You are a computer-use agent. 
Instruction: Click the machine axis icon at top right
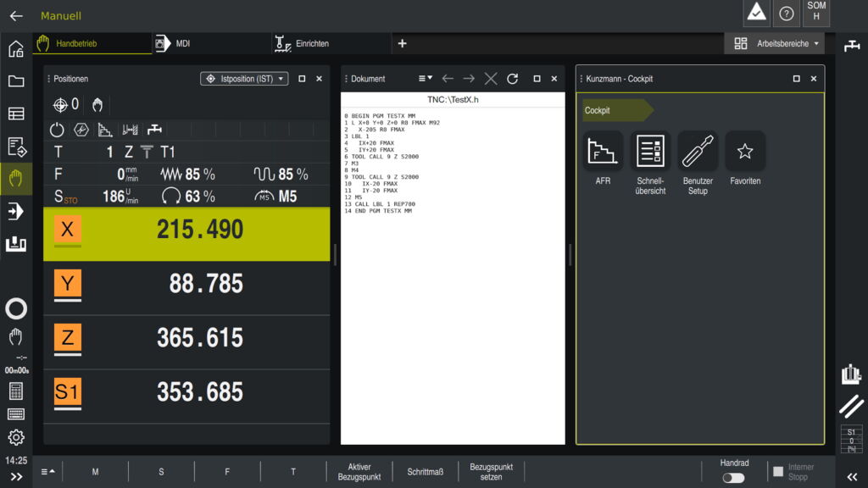pos(852,46)
